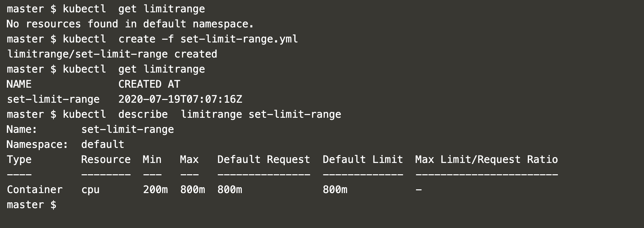Click the 'cpu' resource value
Viewport: 644px width, 228px height.
[x=91, y=189]
